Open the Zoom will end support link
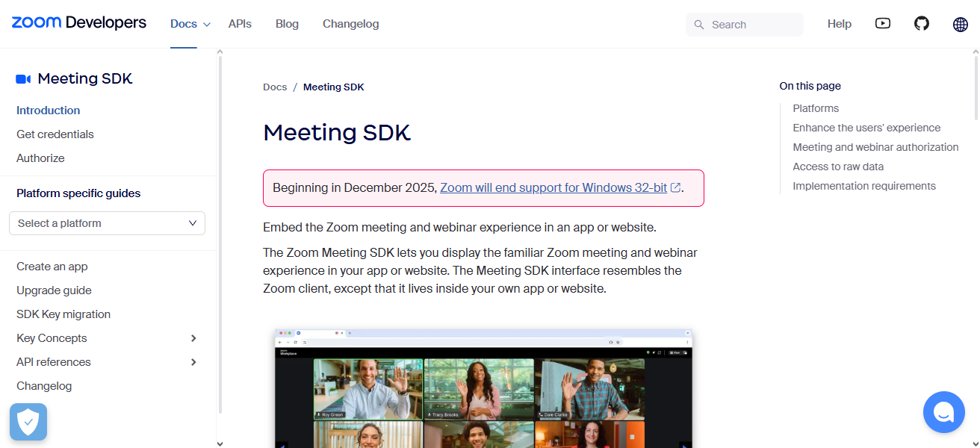Image resolution: width=980 pixels, height=448 pixels. [x=553, y=187]
